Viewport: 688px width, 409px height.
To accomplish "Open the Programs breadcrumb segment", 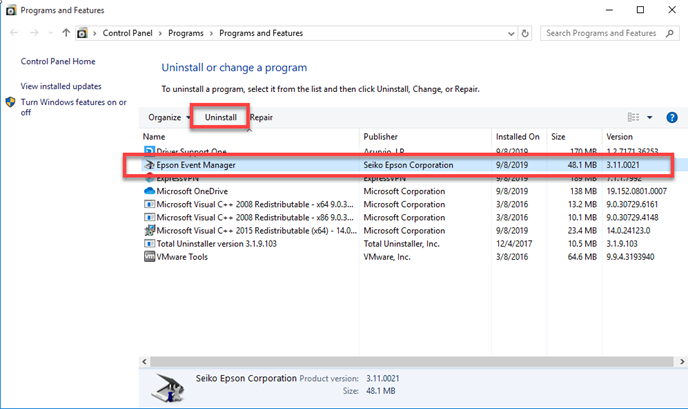I will point(186,33).
